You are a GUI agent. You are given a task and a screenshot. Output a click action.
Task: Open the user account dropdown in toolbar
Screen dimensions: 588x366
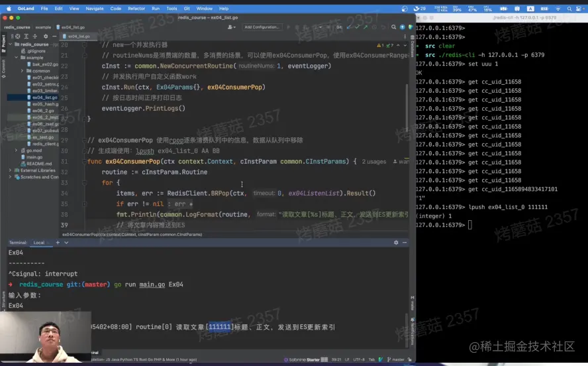[x=232, y=27]
